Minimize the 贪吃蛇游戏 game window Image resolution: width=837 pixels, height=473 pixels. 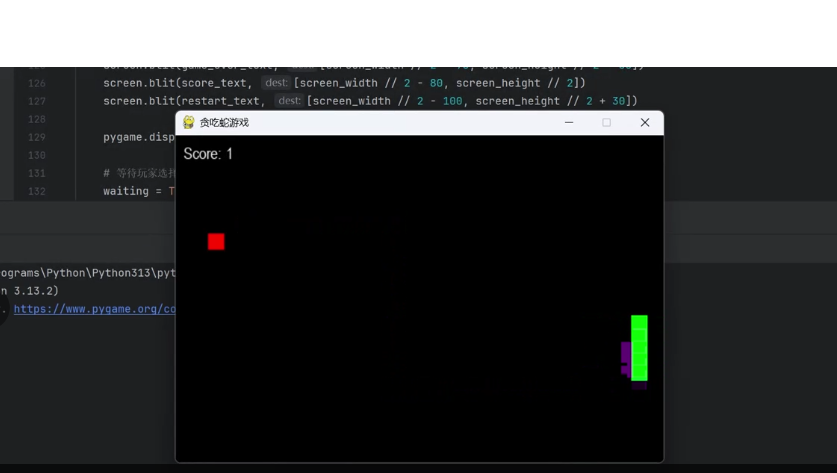[569, 122]
